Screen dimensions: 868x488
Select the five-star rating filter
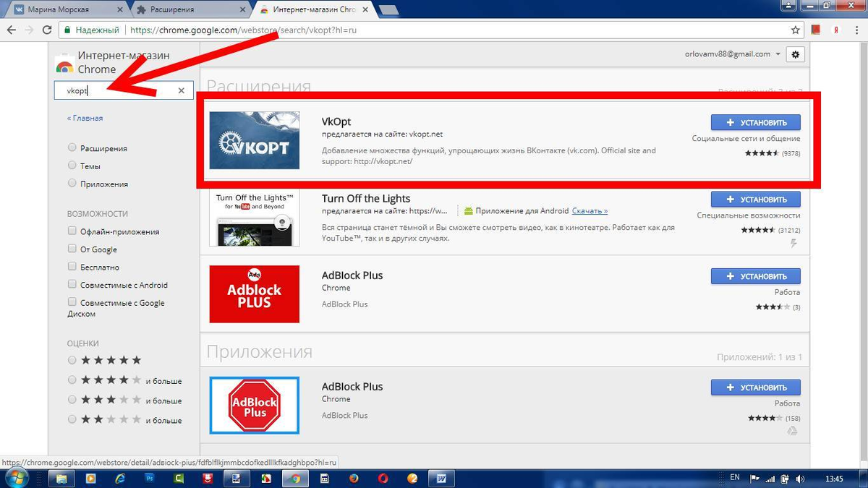coord(72,360)
